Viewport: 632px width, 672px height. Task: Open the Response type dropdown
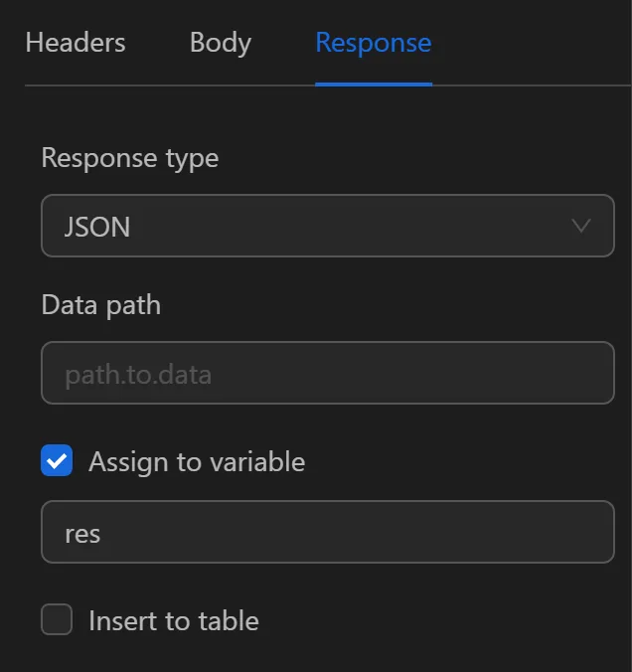(x=327, y=227)
